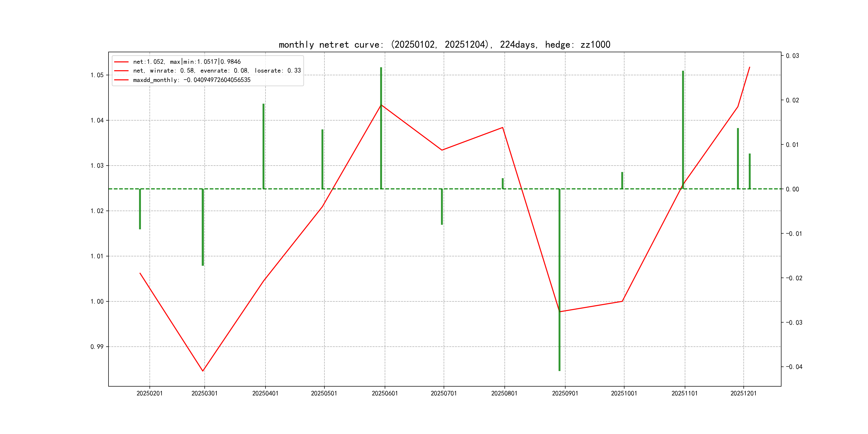The height and width of the screenshot is (434, 868).
Task: Click the 0.03 right axis label
Action: coord(792,56)
